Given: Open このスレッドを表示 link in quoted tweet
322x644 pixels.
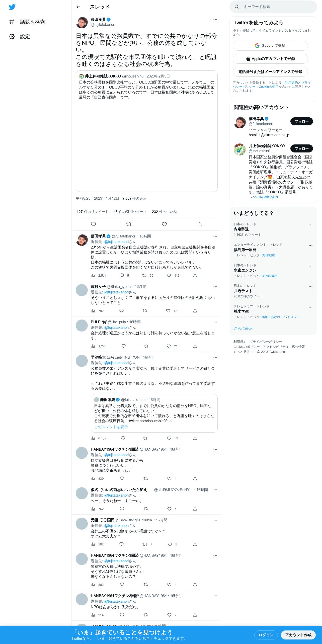Looking at the screenshot, I should pos(111,427).
